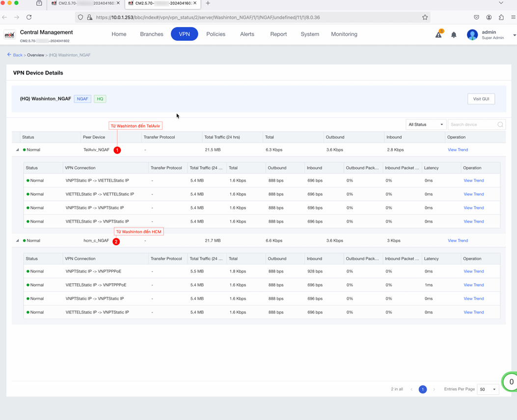
Task: Select page 1 in pagination
Action: pos(422,390)
